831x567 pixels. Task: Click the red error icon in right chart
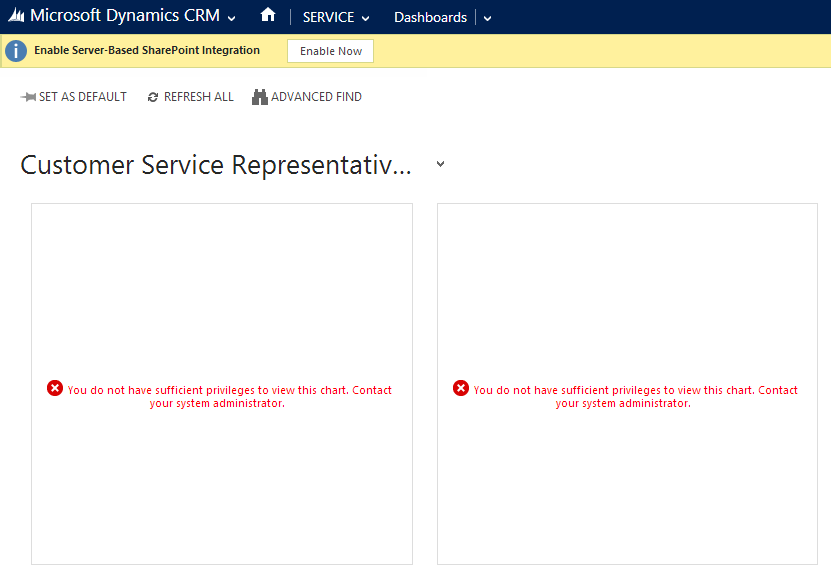click(x=461, y=388)
